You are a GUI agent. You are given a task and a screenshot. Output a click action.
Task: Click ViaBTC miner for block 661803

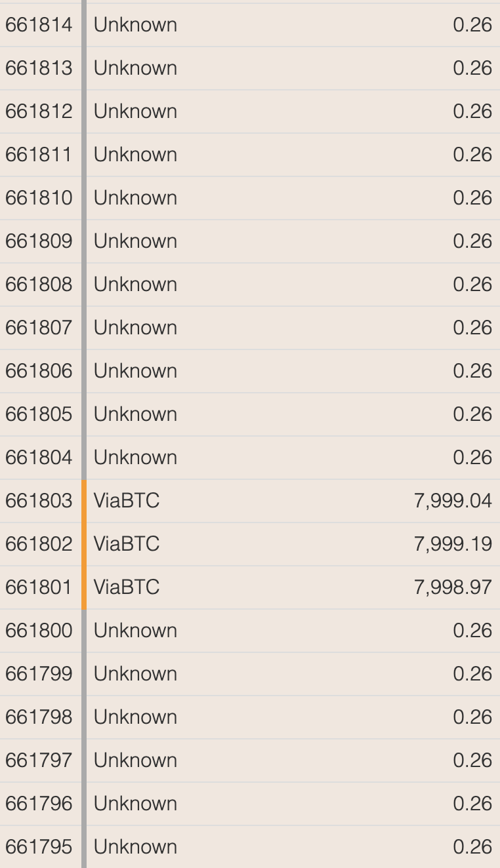point(127,501)
